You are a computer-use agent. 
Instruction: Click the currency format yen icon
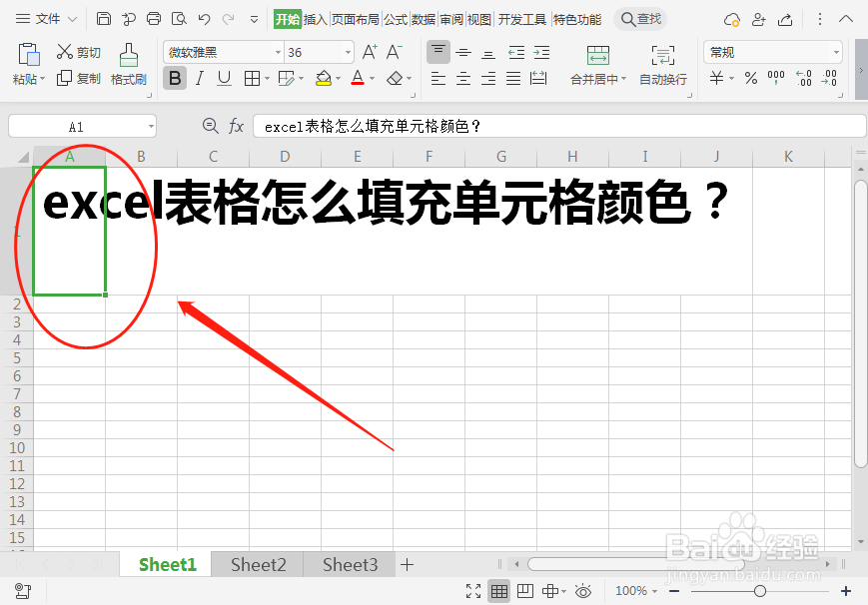point(716,78)
